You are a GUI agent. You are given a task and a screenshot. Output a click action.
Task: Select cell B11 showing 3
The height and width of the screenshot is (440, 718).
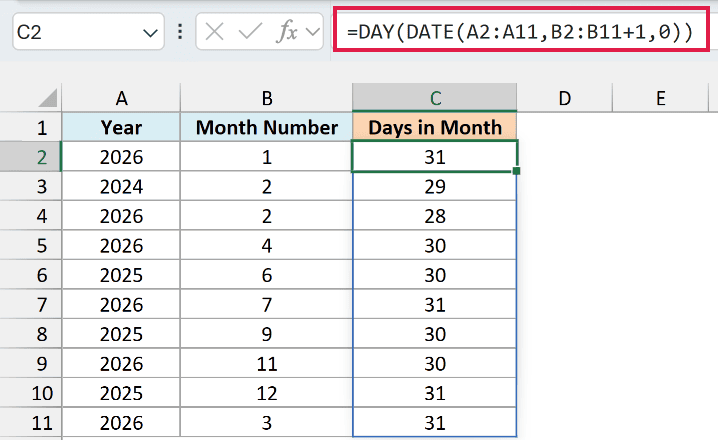click(x=267, y=423)
